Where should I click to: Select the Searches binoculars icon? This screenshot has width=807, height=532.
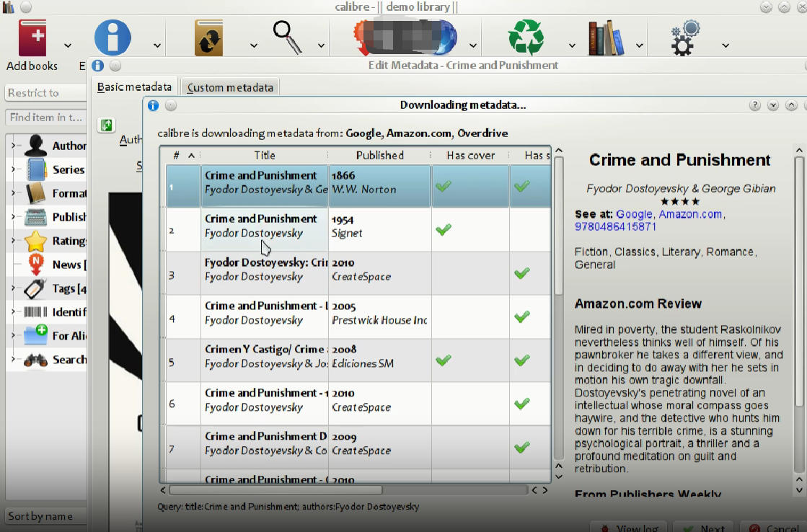(x=35, y=360)
